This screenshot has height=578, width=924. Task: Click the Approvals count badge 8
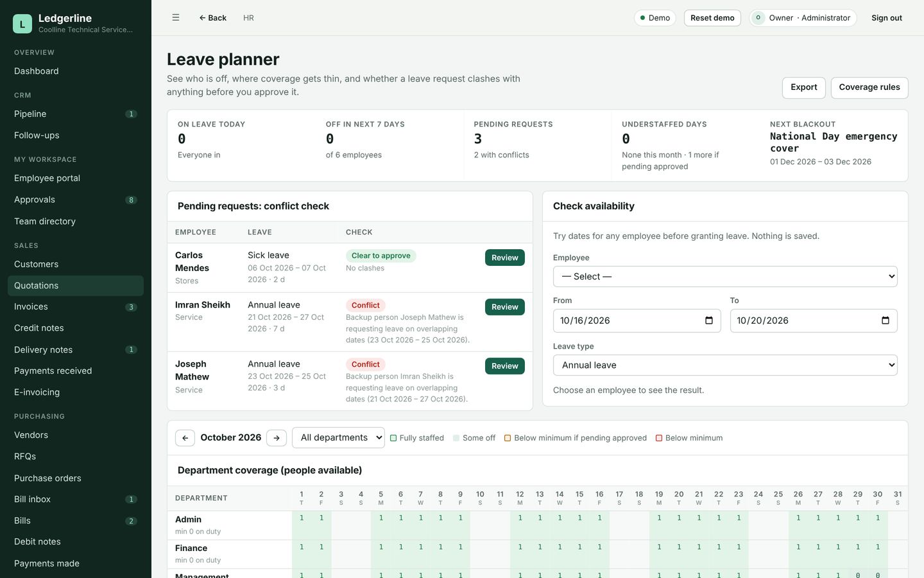(131, 200)
